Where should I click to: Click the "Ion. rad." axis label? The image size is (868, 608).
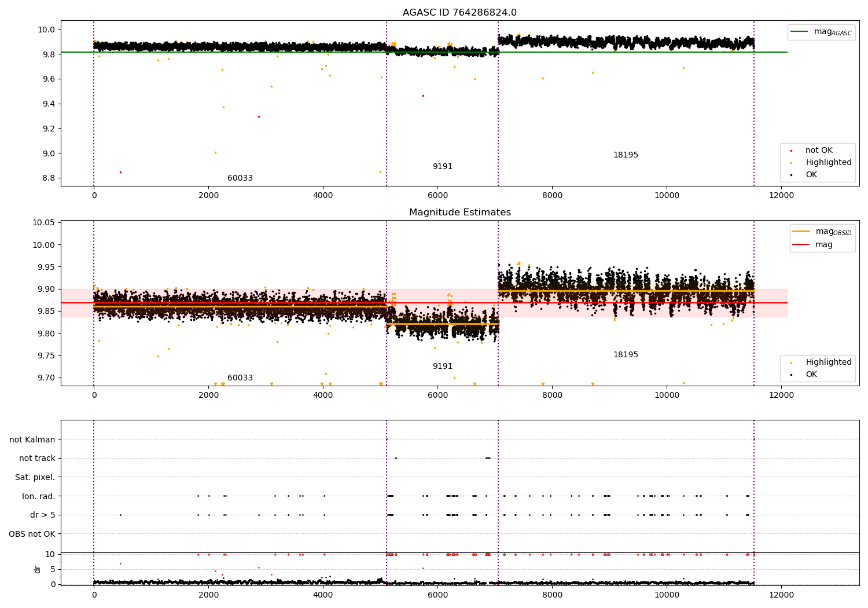(x=39, y=496)
